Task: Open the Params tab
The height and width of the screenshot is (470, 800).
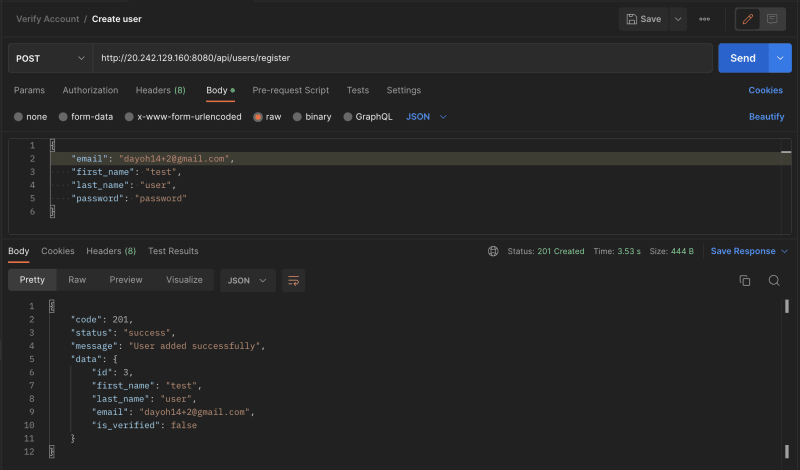Action: (x=29, y=90)
